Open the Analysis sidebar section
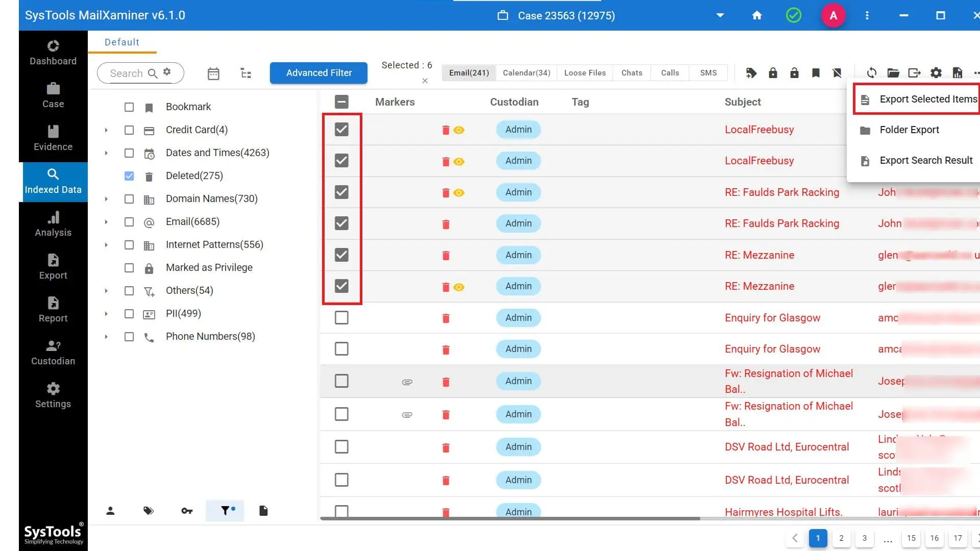The width and height of the screenshot is (980, 551). (53, 224)
